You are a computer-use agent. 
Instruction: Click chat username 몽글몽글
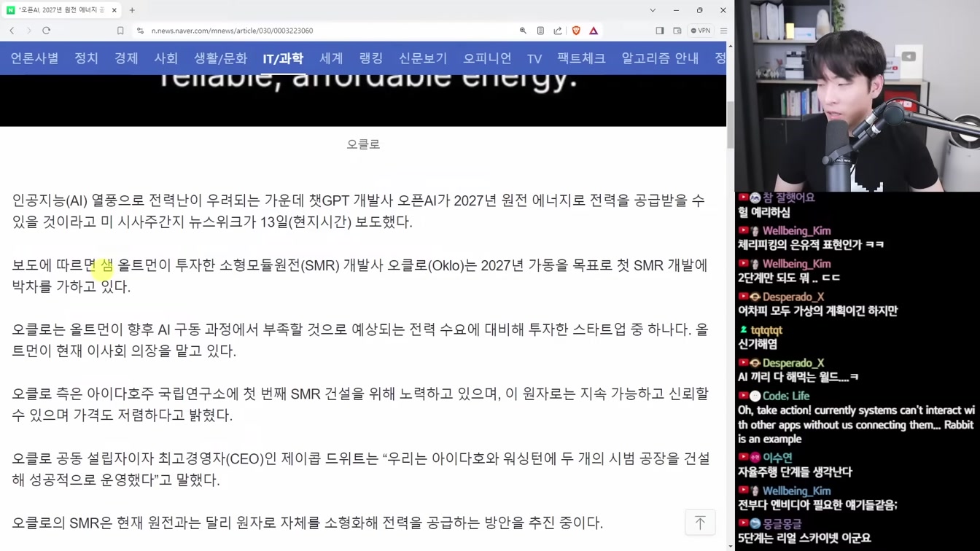coord(782,524)
